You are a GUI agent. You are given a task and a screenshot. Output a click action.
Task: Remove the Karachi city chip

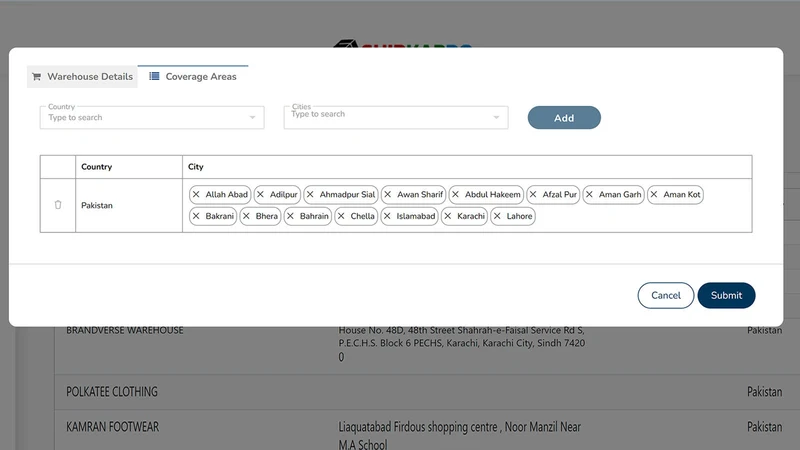448,216
